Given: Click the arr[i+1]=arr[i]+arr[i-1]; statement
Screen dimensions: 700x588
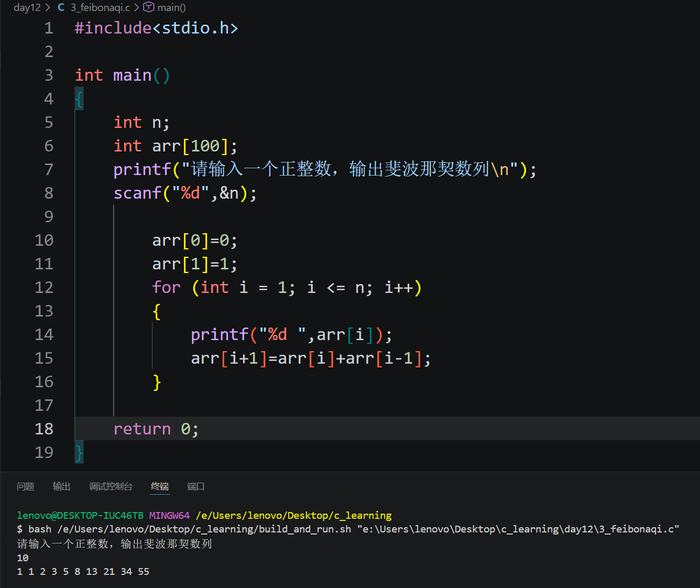Looking at the screenshot, I should tap(311, 358).
